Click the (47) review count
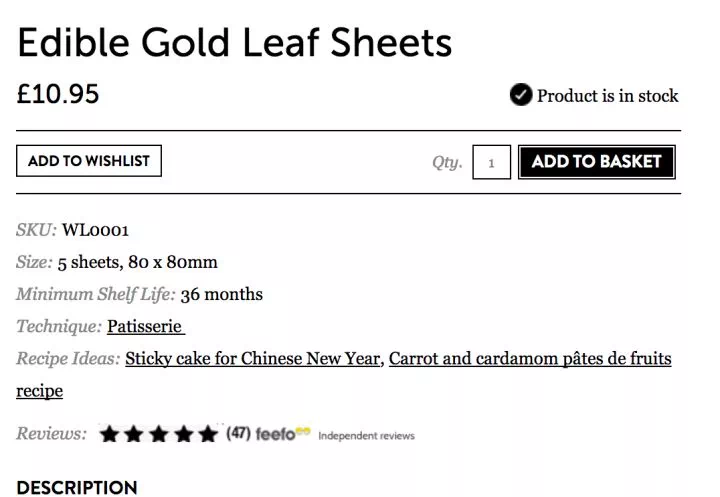 (238, 433)
